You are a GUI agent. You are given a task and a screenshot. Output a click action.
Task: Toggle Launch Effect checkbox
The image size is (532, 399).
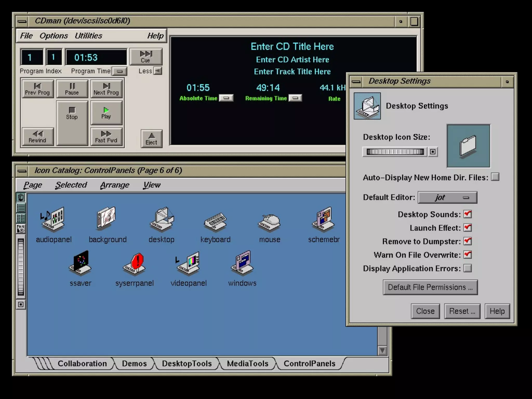[468, 228]
